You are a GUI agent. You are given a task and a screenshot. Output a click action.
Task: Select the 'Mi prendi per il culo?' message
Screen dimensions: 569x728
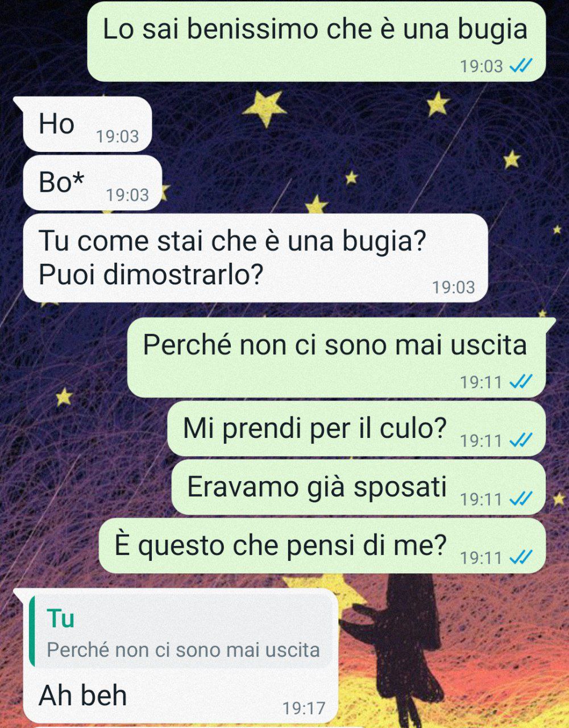point(356,428)
